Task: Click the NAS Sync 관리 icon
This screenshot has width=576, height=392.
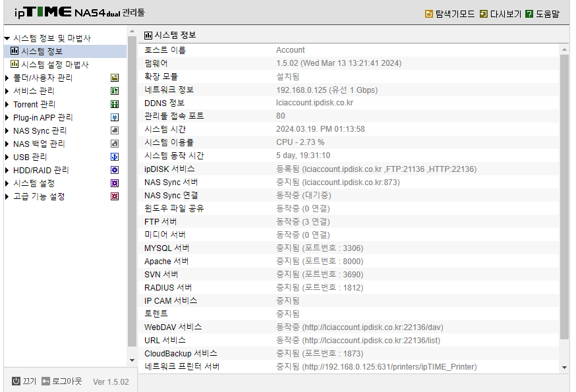Action: point(115,130)
